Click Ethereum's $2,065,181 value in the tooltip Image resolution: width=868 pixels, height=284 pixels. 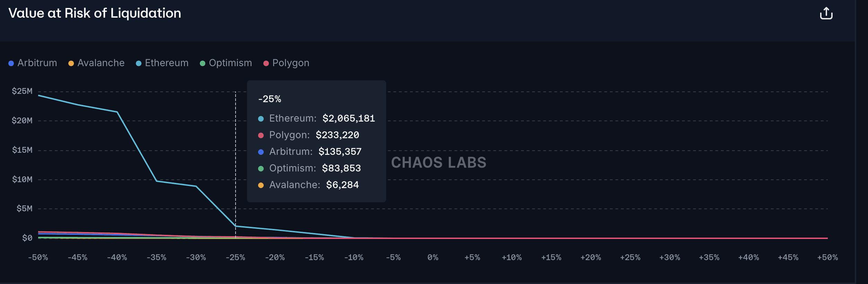pos(349,118)
